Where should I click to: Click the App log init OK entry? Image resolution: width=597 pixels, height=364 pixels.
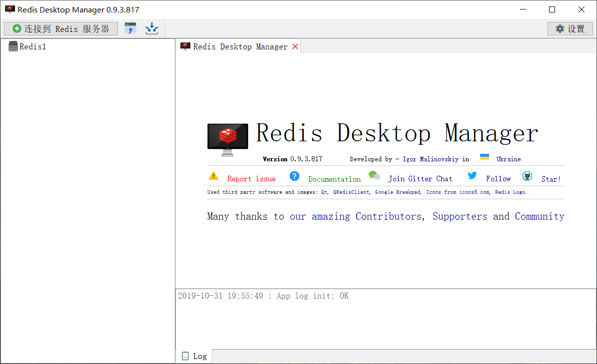click(263, 296)
